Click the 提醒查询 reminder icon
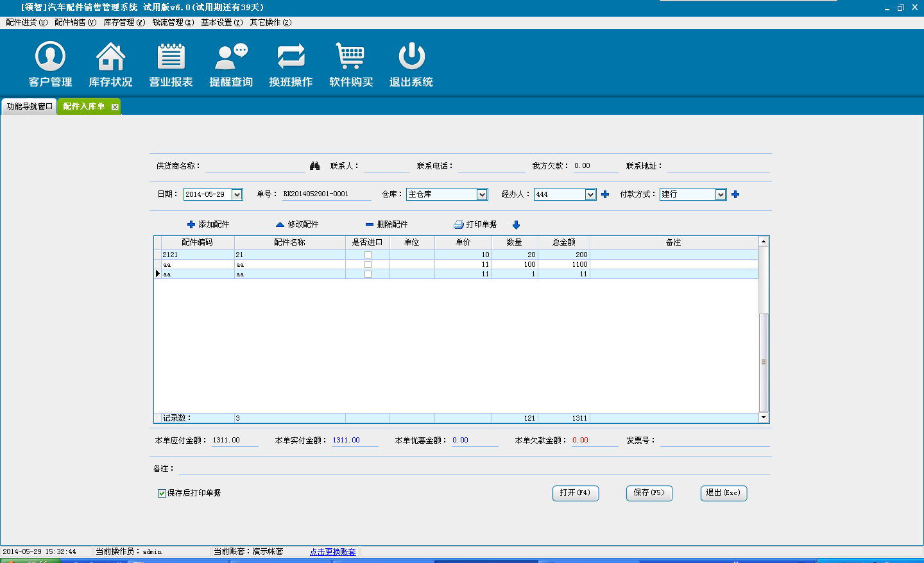The image size is (924, 563). (231, 56)
